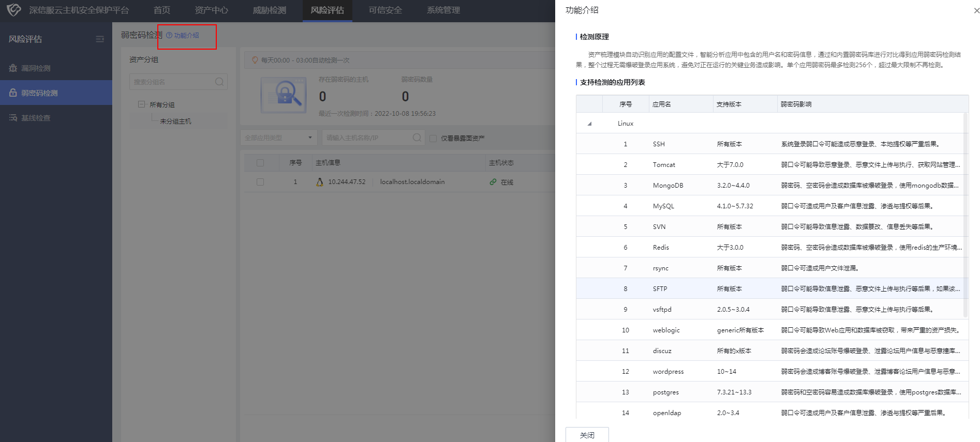The width and height of the screenshot is (980, 442).
Task: Close the 功能介绍 panel with X icon
Action: (x=976, y=10)
